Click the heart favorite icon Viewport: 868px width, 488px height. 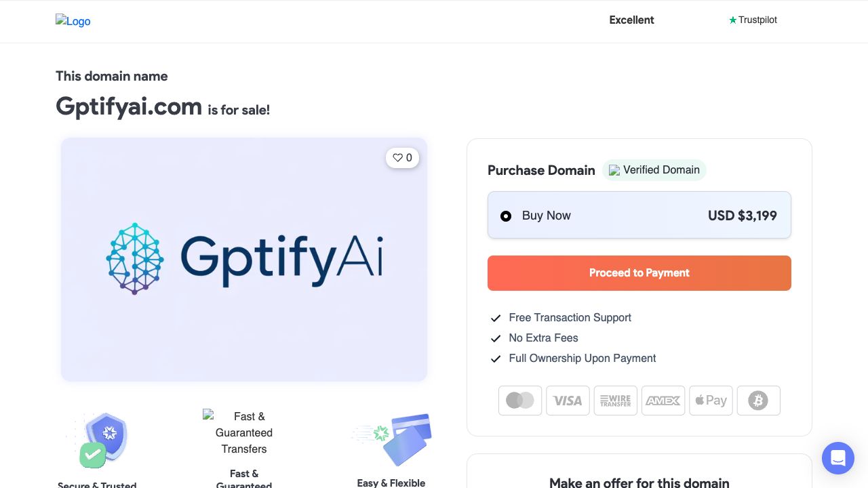[398, 158]
